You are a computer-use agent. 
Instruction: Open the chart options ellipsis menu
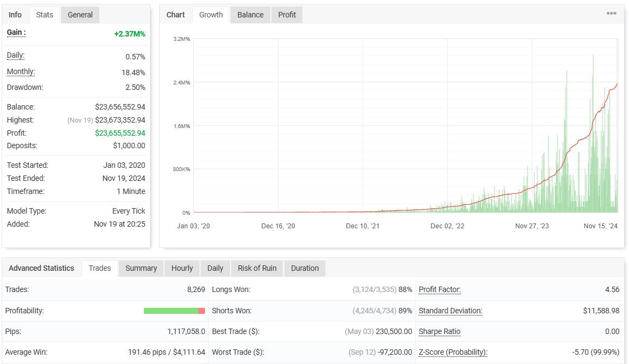point(611,14)
